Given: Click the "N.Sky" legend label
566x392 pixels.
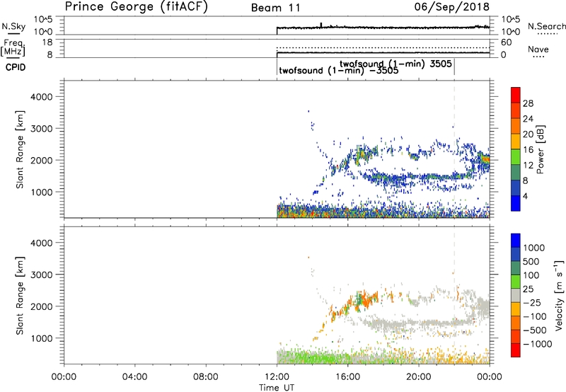Looking at the screenshot, I should pyautogui.click(x=13, y=26).
